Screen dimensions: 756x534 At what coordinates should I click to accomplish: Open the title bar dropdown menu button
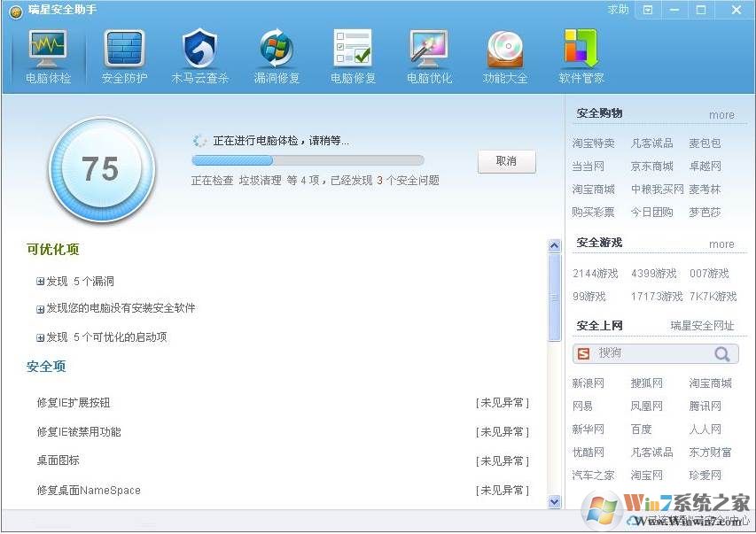tap(648, 10)
